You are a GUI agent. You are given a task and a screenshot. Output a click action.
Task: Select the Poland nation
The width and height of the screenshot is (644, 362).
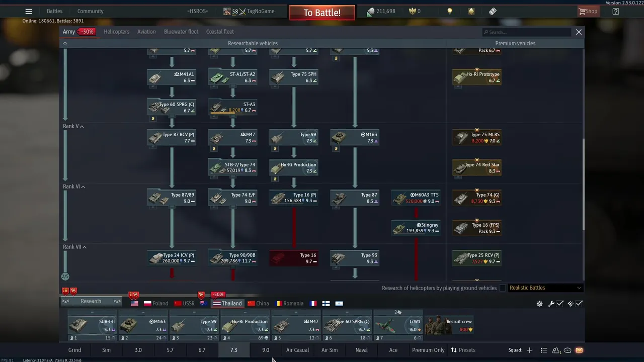[156, 304]
